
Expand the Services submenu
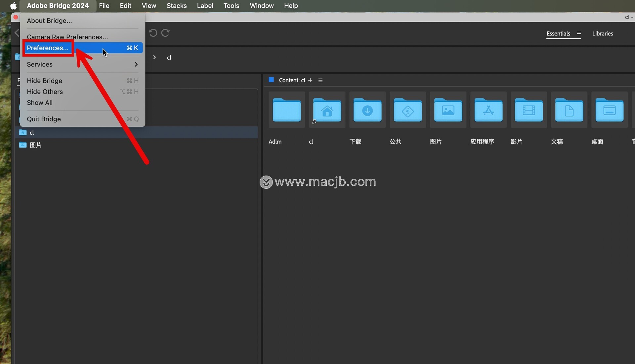82,64
